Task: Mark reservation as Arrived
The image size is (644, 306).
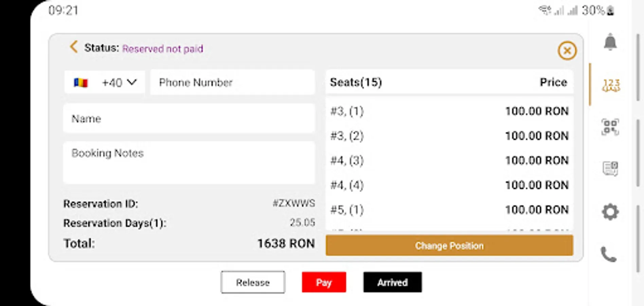Action: pyautogui.click(x=392, y=282)
